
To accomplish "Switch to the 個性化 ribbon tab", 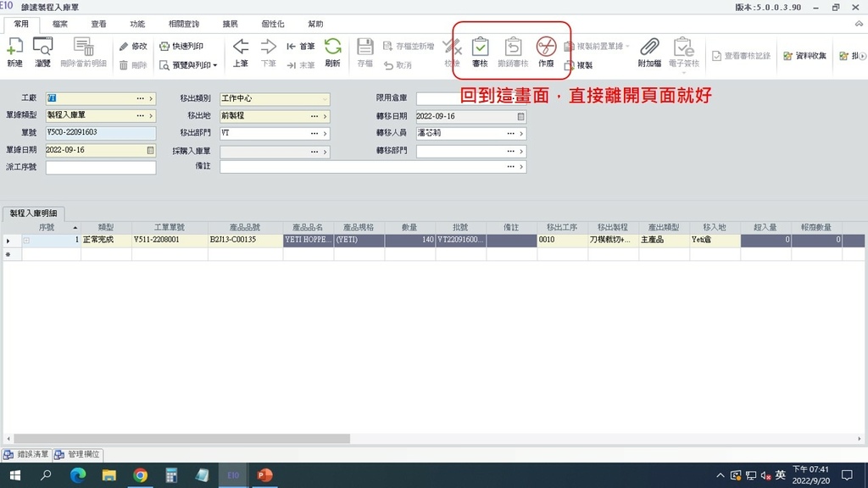I will 272,25.
